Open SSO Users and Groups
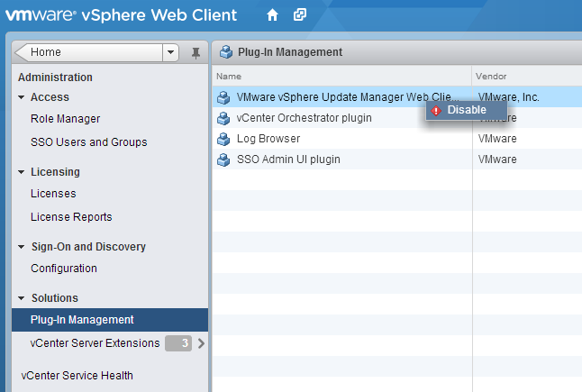The image size is (582, 392). [x=88, y=142]
